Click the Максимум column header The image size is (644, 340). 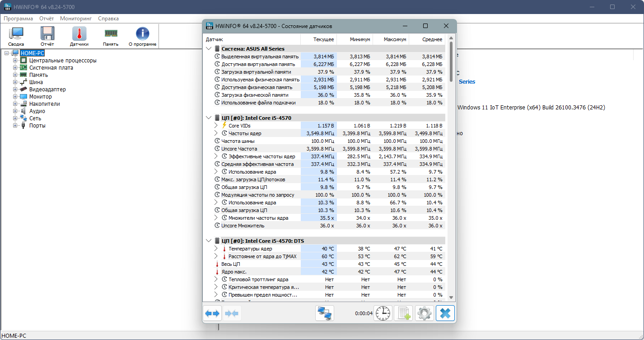tap(391, 39)
